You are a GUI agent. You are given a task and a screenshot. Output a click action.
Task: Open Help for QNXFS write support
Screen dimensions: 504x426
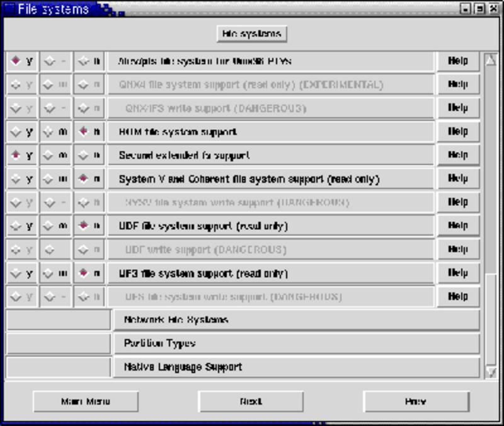point(458,108)
